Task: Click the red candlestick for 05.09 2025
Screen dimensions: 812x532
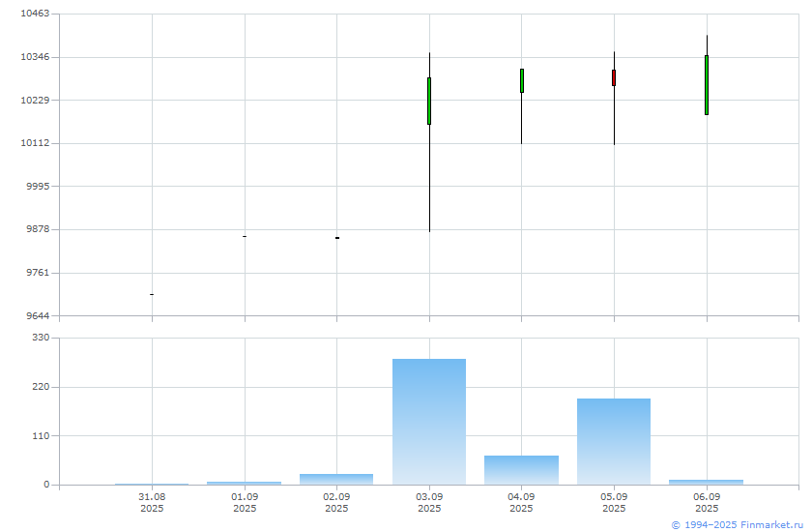Action: (x=614, y=77)
